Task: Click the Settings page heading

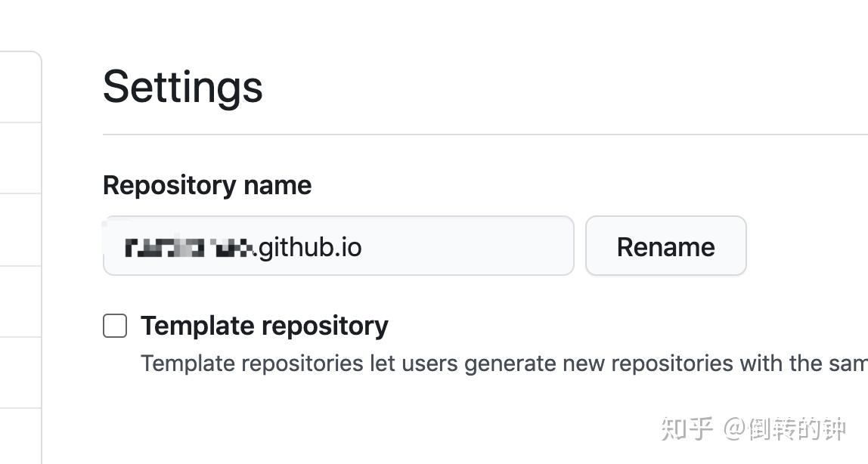Action: (182, 86)
